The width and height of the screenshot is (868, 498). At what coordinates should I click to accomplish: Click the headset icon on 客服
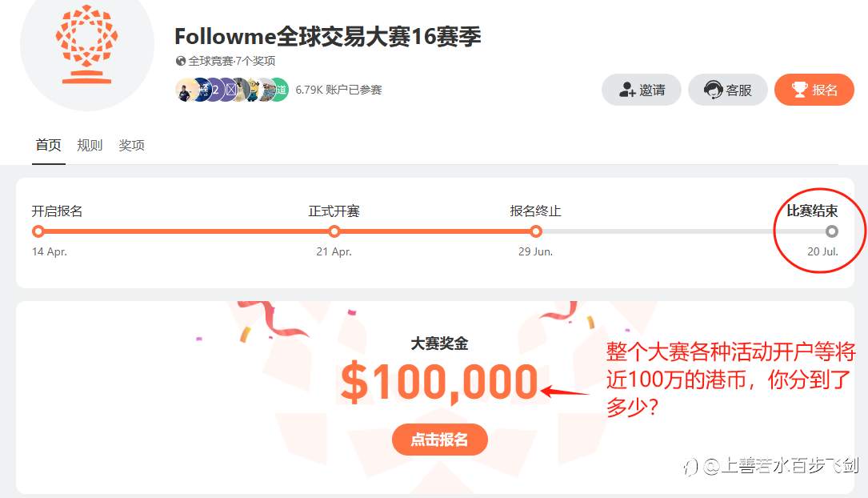(x=713, y=90)
